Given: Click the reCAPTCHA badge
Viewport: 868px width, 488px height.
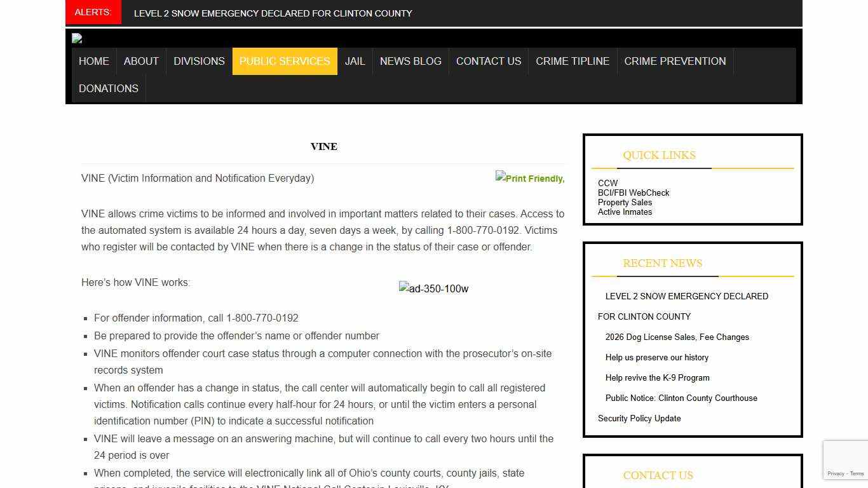Looking at the screenshot, I should pos(845,460).
